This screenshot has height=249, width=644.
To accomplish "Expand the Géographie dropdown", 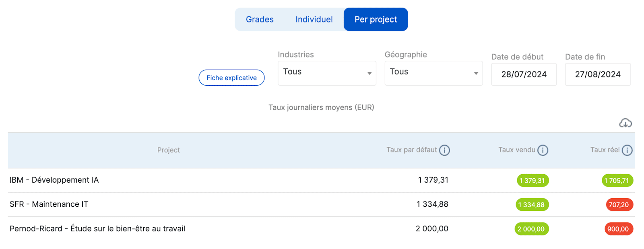I will pyautogui.click(x=433, y=73).
